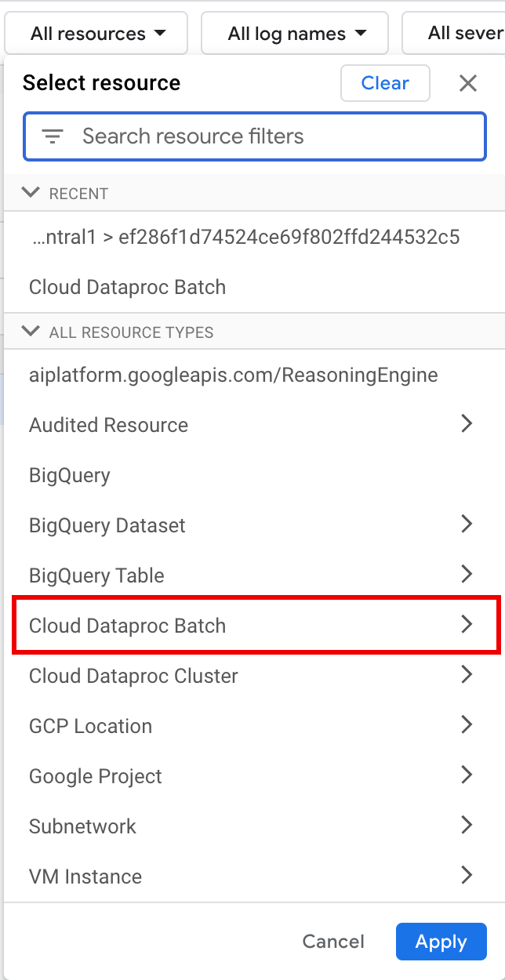
Task: Close the Select resource panel
Action: tap(468, 83)
